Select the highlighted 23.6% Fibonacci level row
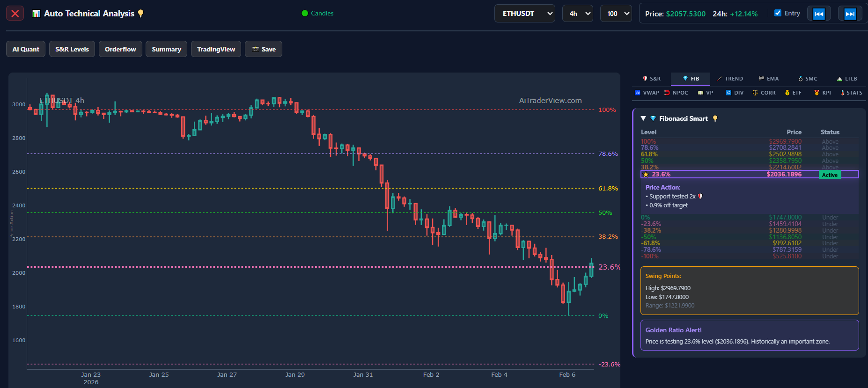Viewport: 868px width, 388px height. (x=749, y=175)
